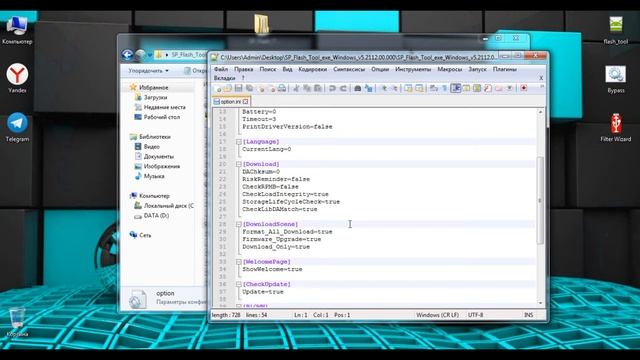Open the Макросы menu
The image size is (640, 360).
(450, 69)
